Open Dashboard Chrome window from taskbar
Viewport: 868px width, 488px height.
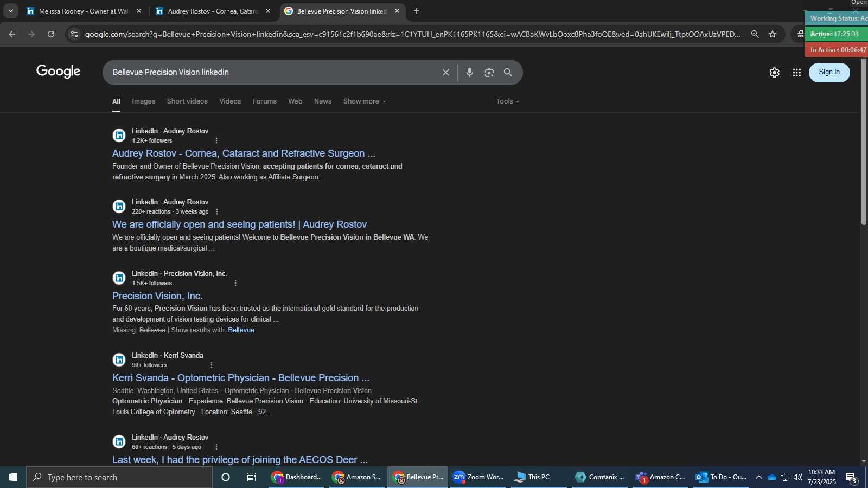296,477
